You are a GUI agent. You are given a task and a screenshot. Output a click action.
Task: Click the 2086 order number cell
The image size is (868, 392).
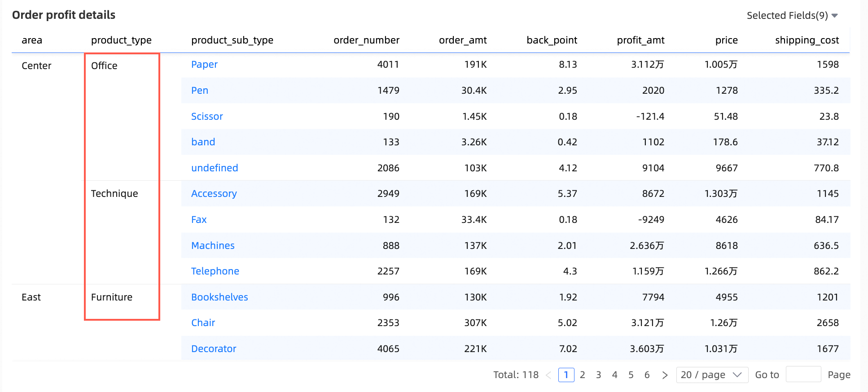click(x=388, y=168)
